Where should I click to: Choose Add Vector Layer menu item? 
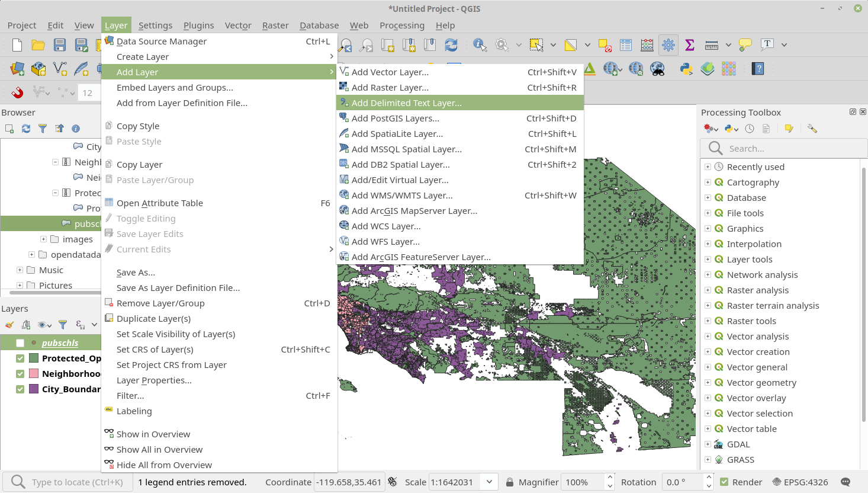click(460, 72)
